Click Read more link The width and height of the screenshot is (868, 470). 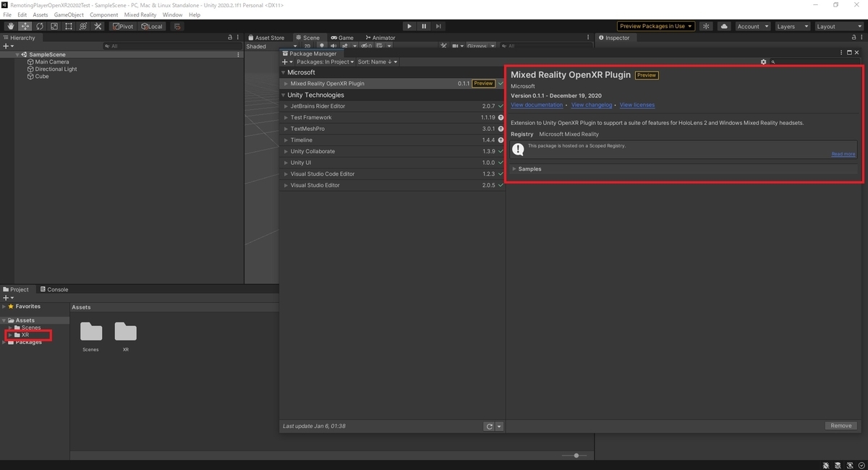tap(843, 154)
